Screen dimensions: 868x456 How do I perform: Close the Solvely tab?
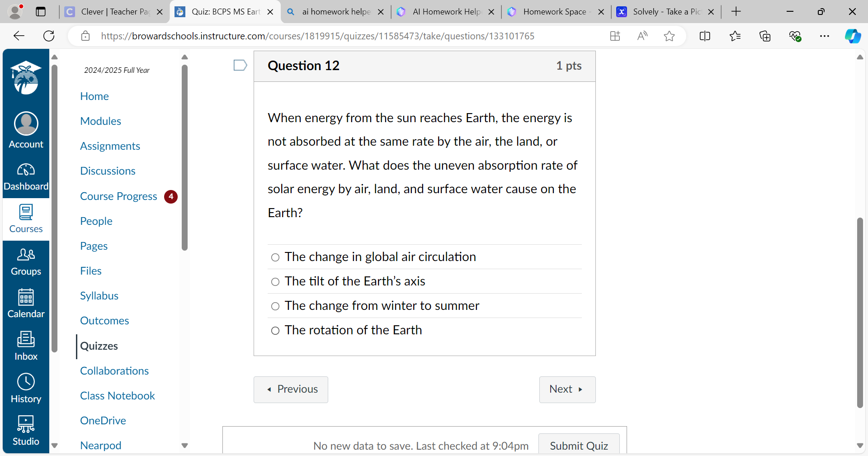point(711,12)
